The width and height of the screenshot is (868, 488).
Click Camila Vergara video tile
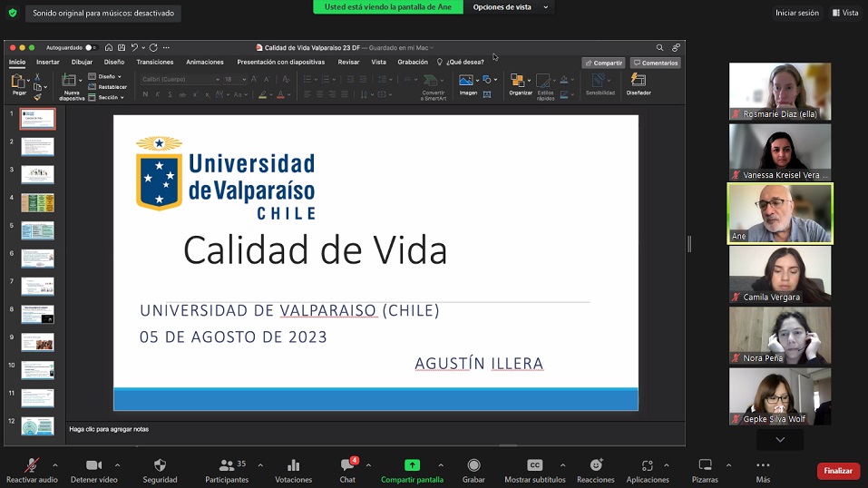click(x=780, y=274)
